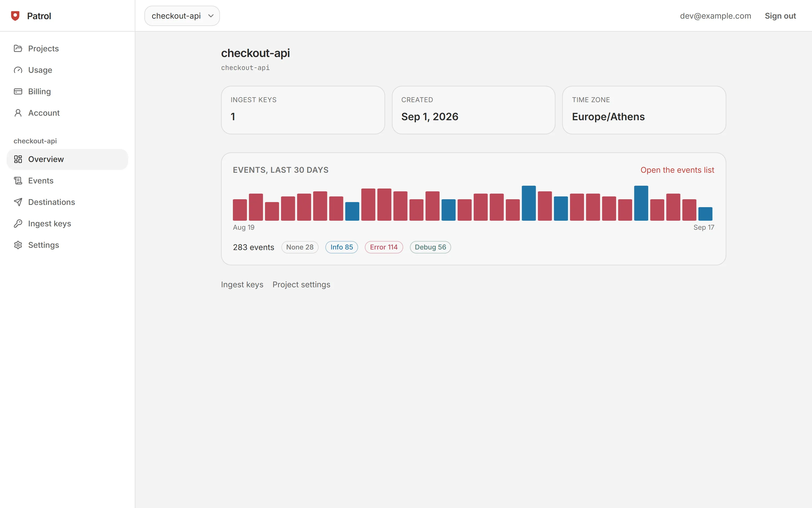Click the Ingest Keys stat card

[303, 110]
